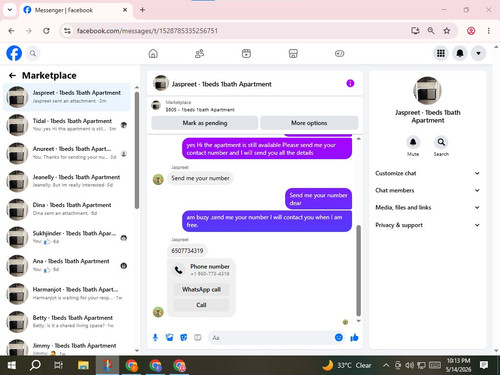Bookmark this page with star icon
This screenshot has height=375, width=500.
(x=447, y=31)
